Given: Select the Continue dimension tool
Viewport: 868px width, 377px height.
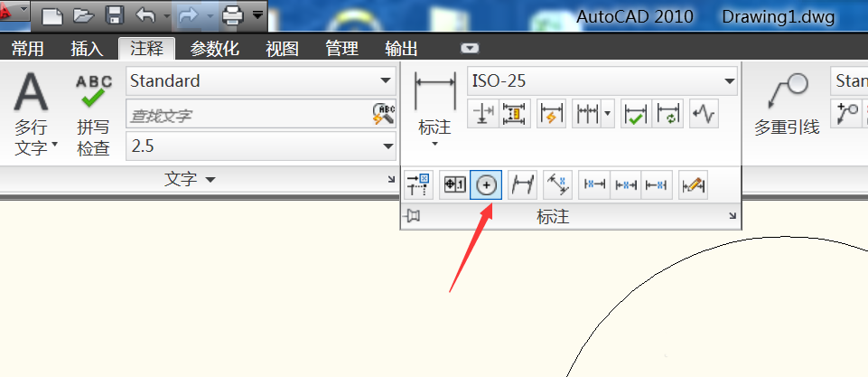Looking at the screenshot, I should pyautogui.click(x=587, y=114).
